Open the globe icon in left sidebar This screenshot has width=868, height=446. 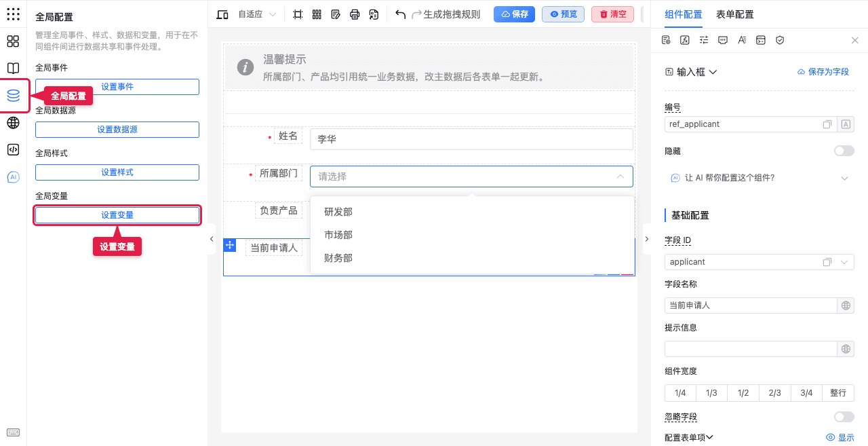(13, 123)
